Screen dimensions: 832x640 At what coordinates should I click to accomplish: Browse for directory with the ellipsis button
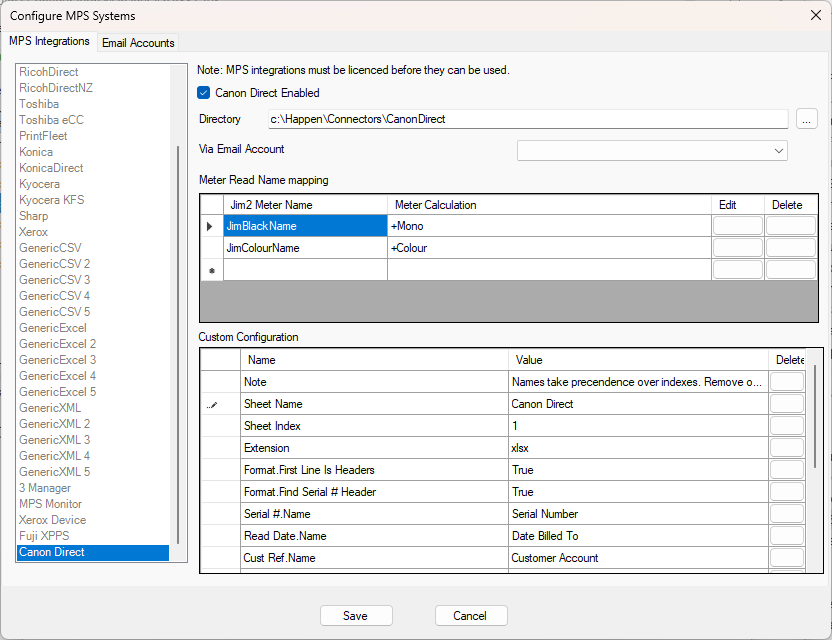pyautogui.click(x=807, y=119)
